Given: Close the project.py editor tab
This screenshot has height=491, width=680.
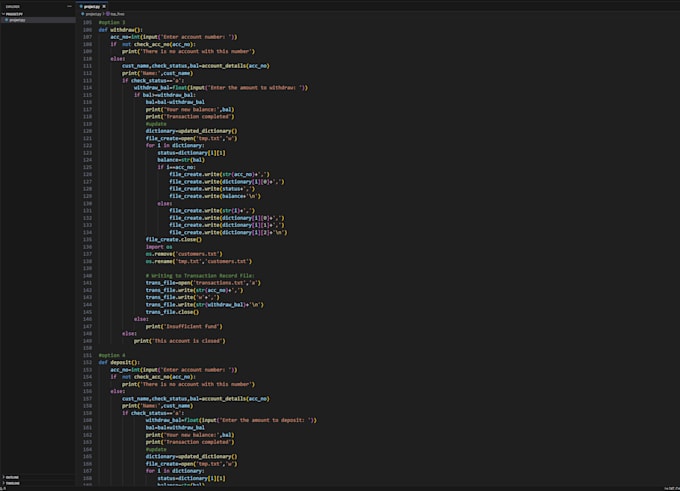Looking at the screenshot, I should pyautogui.click(x=104, y=7).
